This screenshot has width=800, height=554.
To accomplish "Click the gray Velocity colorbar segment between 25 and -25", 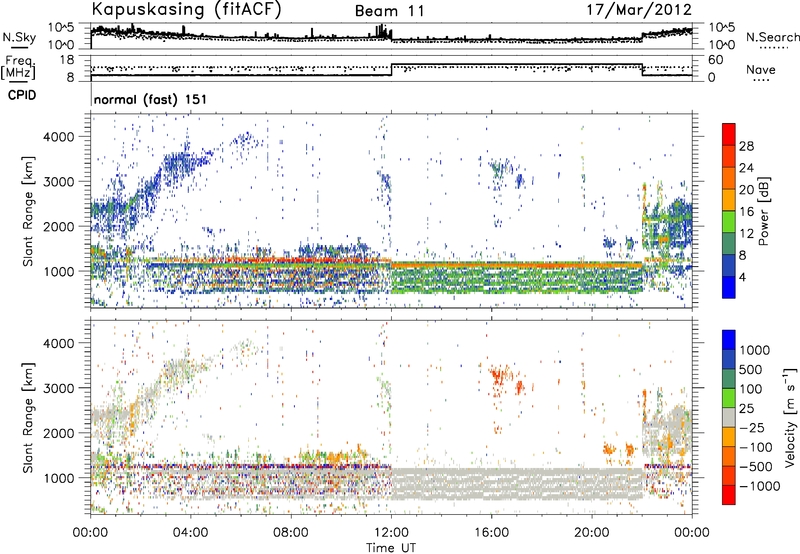I will (x=729, y=417).
